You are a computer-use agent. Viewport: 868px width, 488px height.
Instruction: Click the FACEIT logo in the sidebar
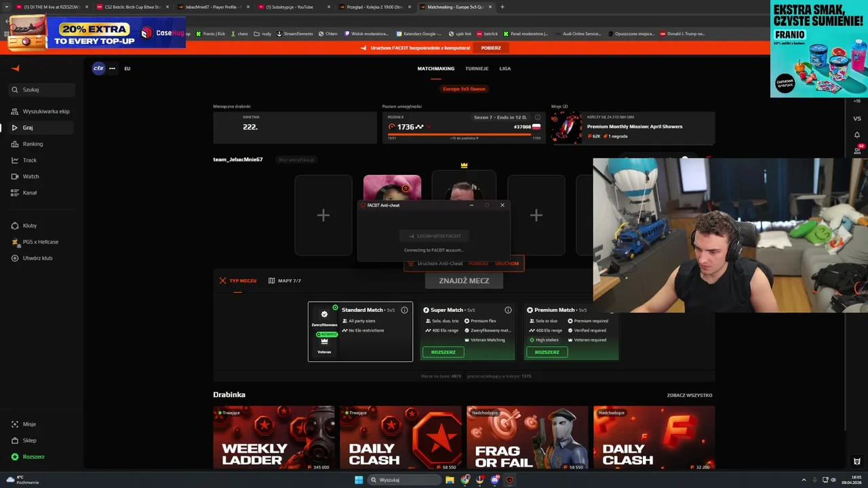[x=15, y=68]
